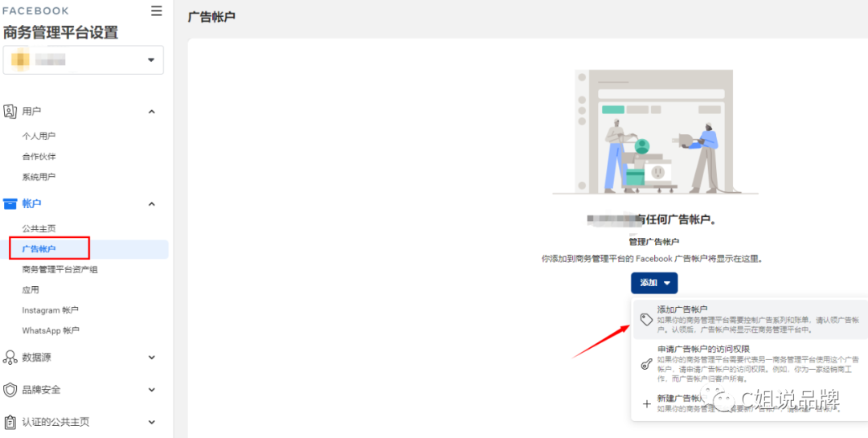Click the blue 帐户 section icon
Viewport: 868px width, 438px height.
[10, 204]
